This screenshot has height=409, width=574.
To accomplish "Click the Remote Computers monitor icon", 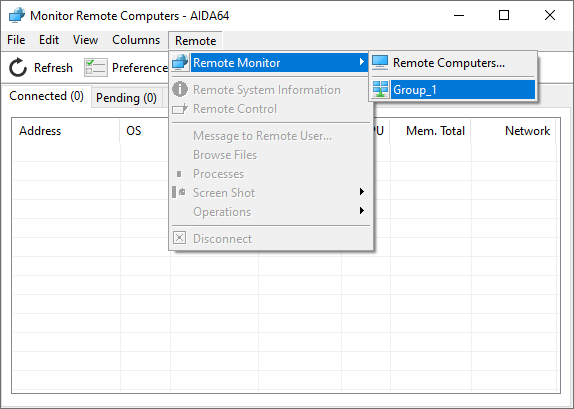I will 380,63.
